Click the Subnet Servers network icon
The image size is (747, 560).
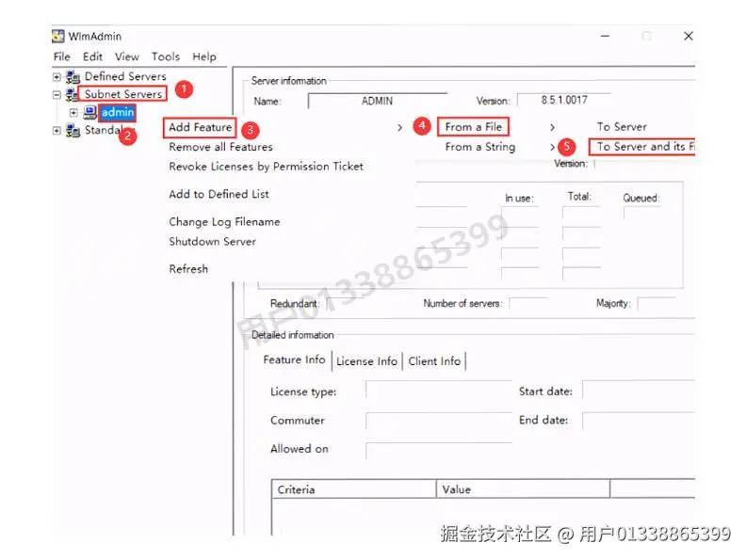(72, 94)
